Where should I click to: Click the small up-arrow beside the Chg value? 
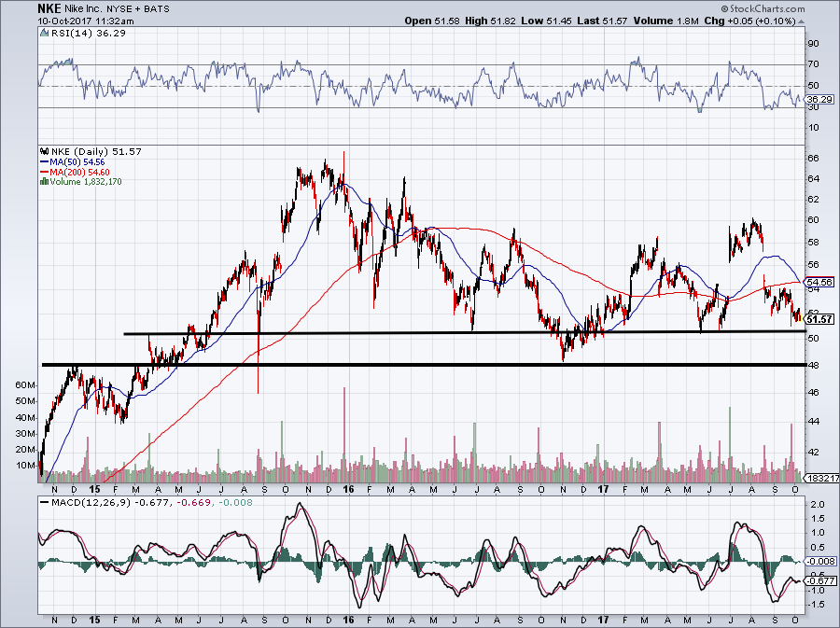tap(801, 22)
